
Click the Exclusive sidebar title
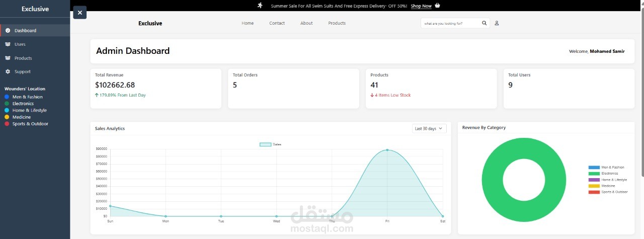(35, 9)
